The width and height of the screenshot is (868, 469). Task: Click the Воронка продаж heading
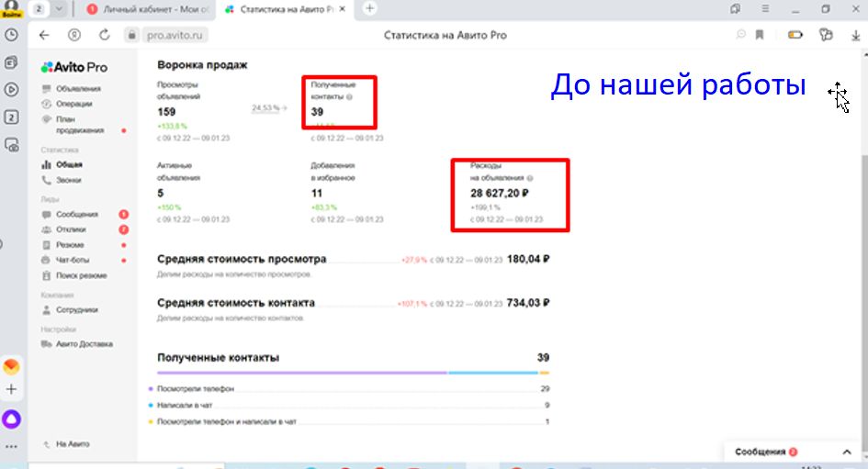click(202, 65)
